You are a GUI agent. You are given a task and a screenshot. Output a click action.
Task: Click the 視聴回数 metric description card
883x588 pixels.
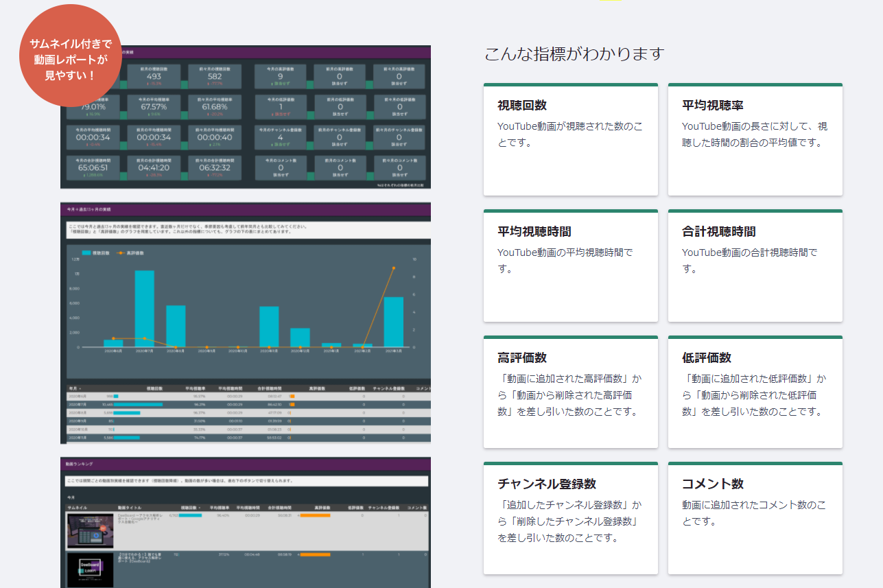(x=569, y=137)
